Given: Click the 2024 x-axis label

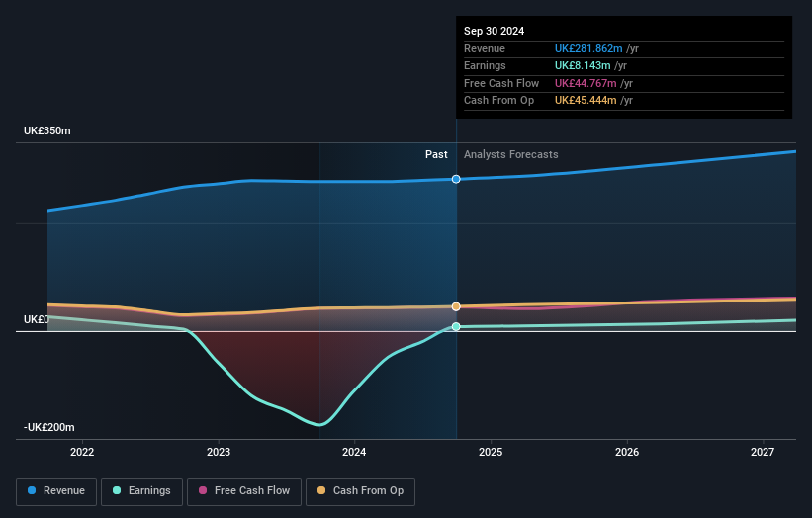Looking at the screenshot, I should click(354, 452).
